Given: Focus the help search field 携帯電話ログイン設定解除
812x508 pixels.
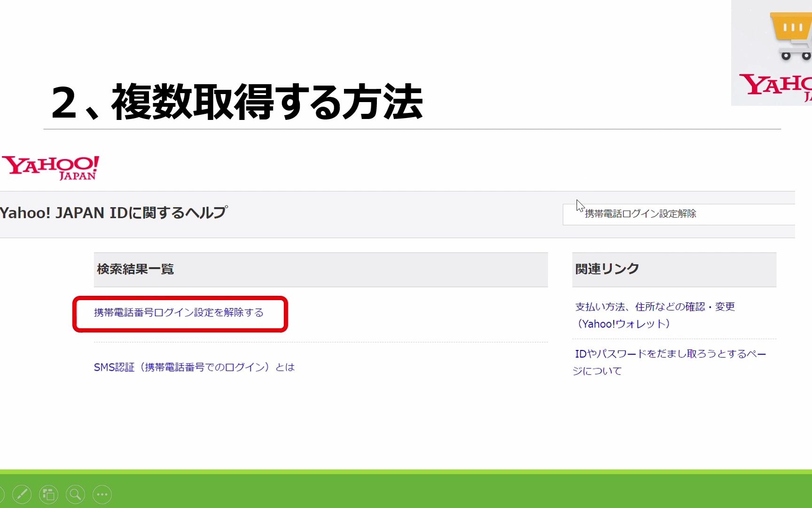Looking at the screenshot, I should (679, 214).
